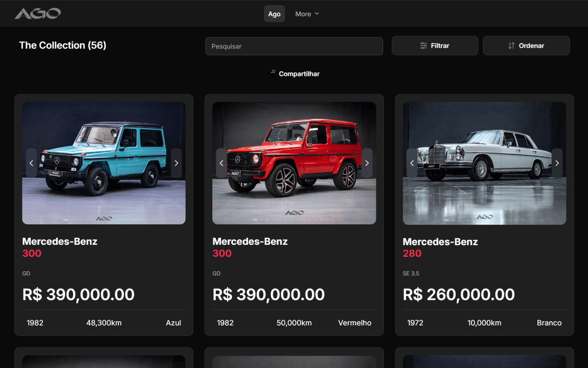Click first carousel dot on blue car image
Image resolution: width=588 pixels, height=368 pixels.
[x=66, y=220]
